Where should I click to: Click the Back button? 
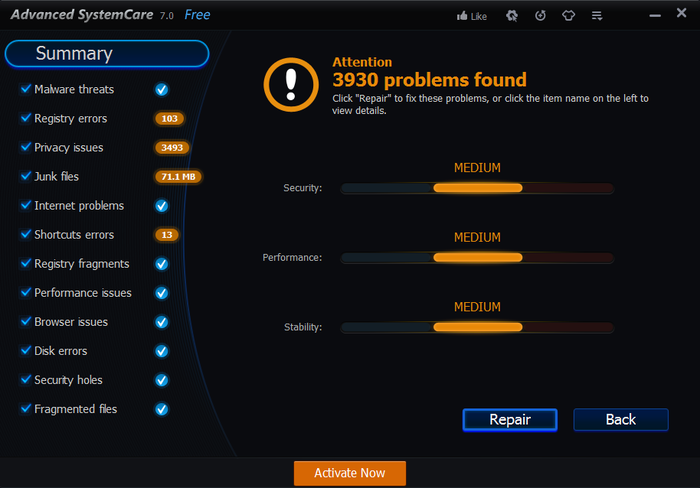click(621, 420)
